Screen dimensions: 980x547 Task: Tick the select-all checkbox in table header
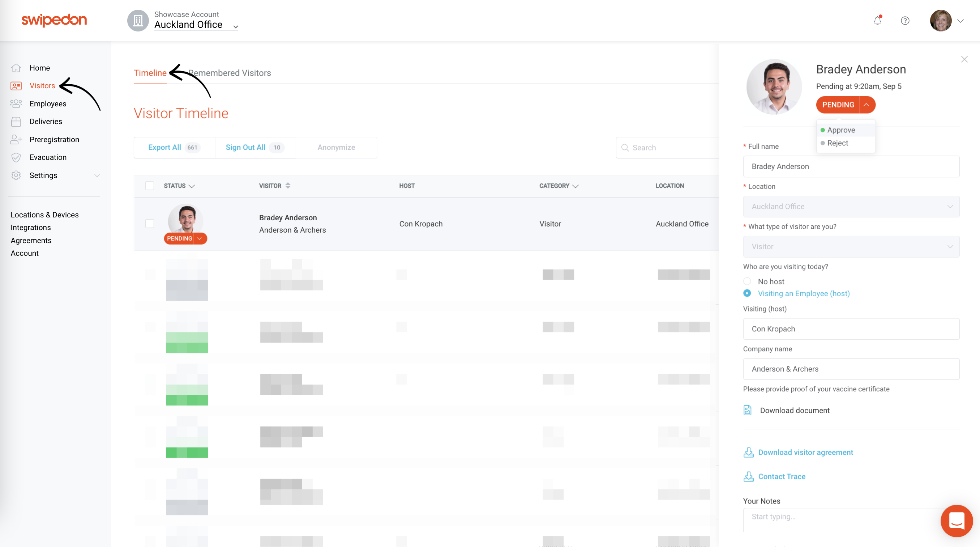[150, 185]
